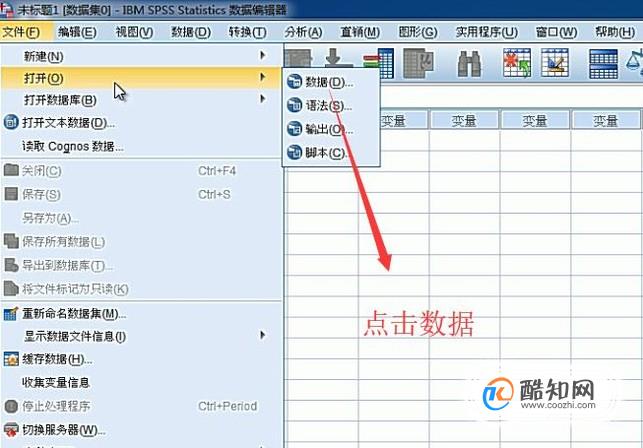643x448 pixels.
Task: Choose 将文件标记为只读(K)
Action: (x=141, y=289)
